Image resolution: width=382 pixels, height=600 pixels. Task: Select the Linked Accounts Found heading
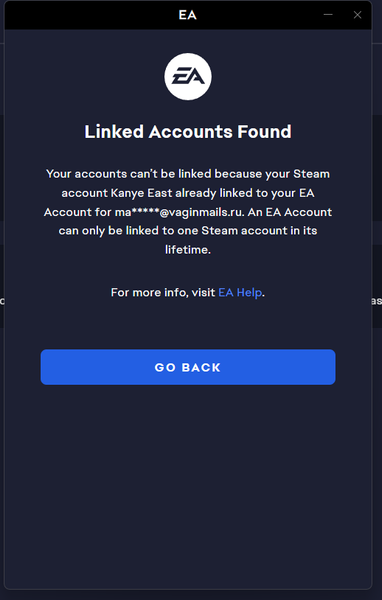pyautogui.click(x=188, y=132)
